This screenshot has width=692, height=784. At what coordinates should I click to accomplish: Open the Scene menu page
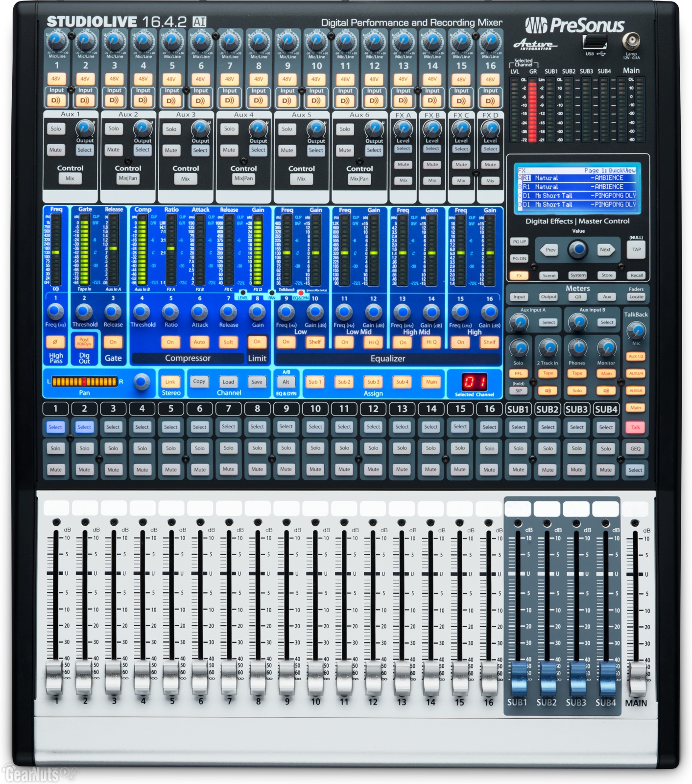coord(549,275)
